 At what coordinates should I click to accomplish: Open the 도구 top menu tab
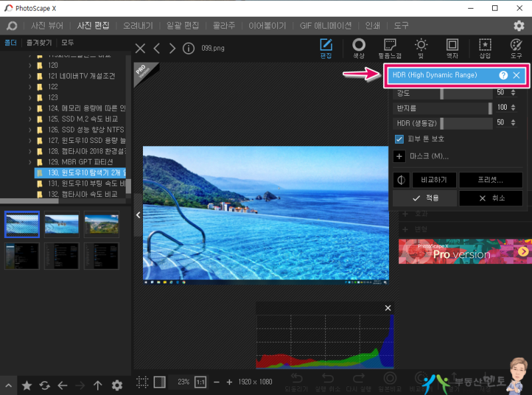[401, 25]
